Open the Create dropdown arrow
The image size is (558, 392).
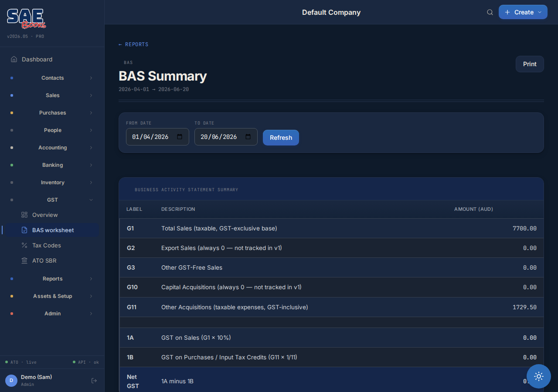tap(540, 12)
